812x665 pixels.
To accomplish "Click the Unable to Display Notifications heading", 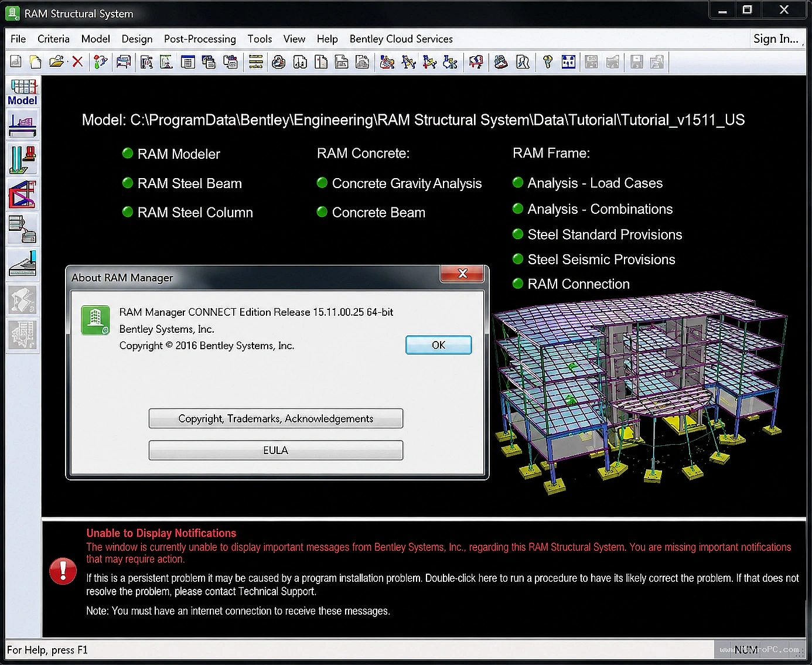I will point(161,533).
